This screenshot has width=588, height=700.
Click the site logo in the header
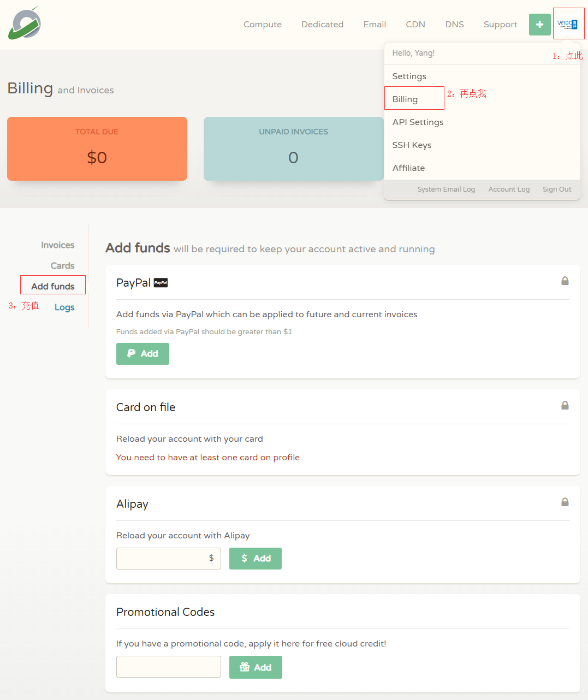[x=25, y=23]
